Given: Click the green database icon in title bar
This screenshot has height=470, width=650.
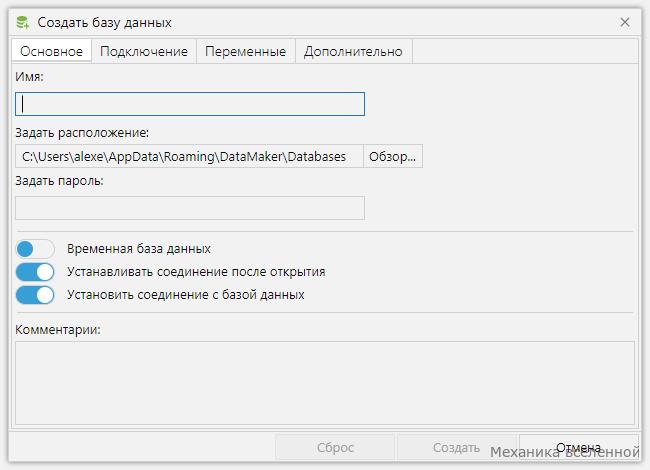Looking at the screenshot, I should pos(23,22).
